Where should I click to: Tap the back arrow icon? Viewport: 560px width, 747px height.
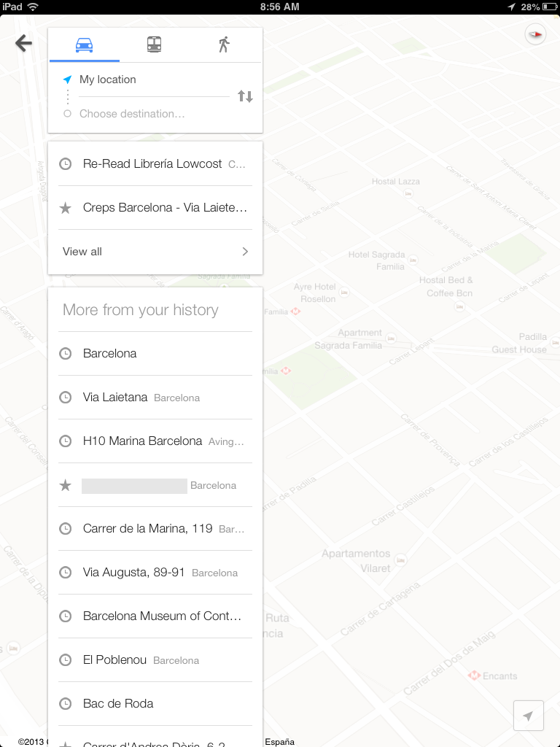click(24, 44)
